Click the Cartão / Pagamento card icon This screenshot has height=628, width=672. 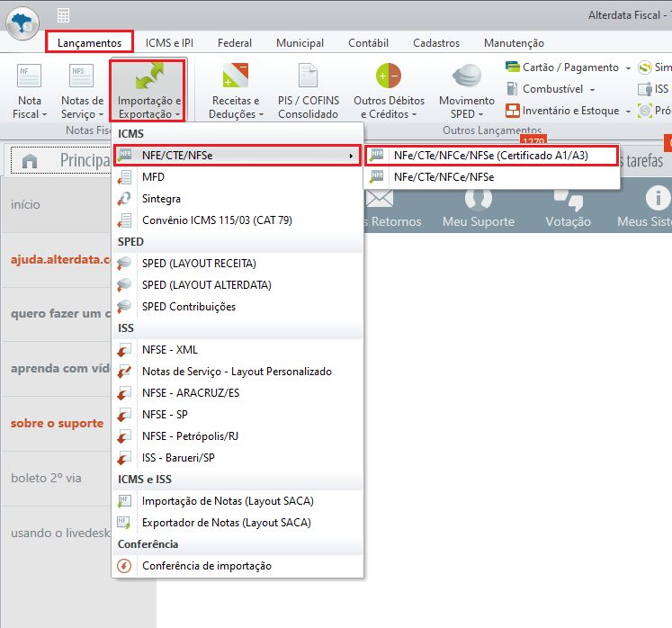[513, 67]
